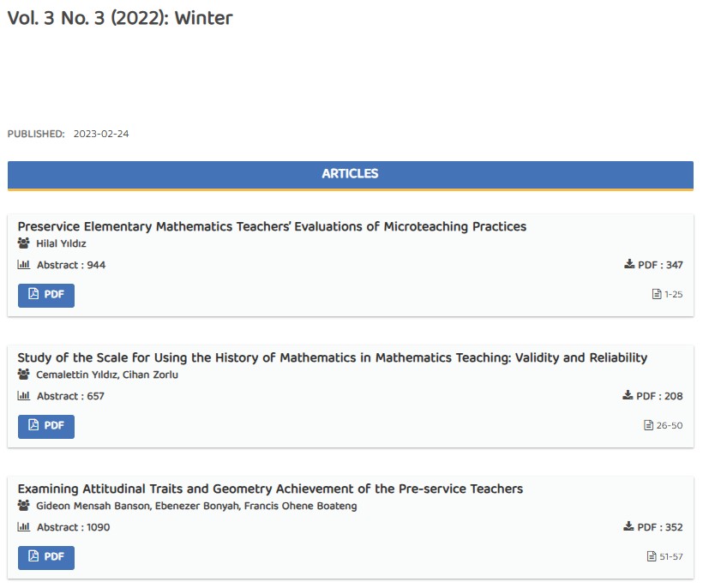Click page icon next to pages 26-50

pyautogui.click(x=649, y=425)
